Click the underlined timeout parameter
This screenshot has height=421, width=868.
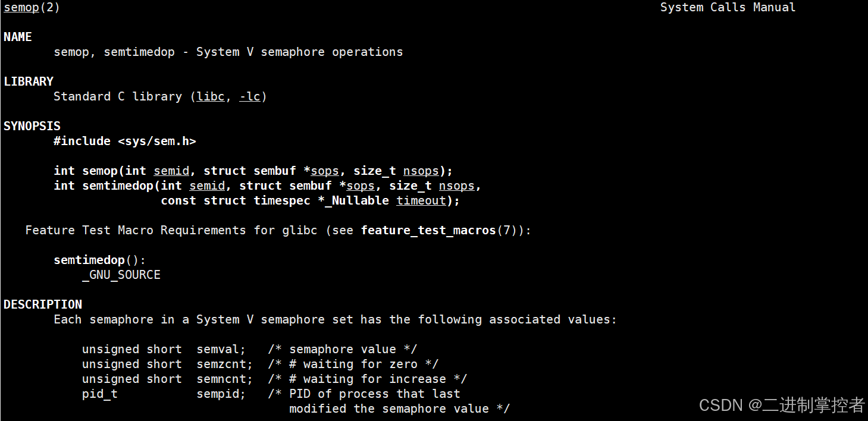point(421,200)
